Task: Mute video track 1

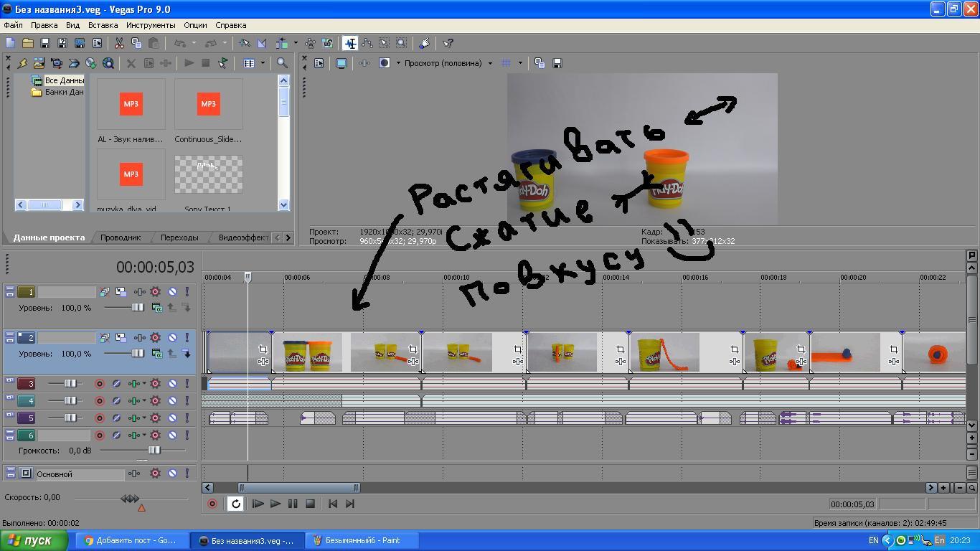Action: point(172,292)
